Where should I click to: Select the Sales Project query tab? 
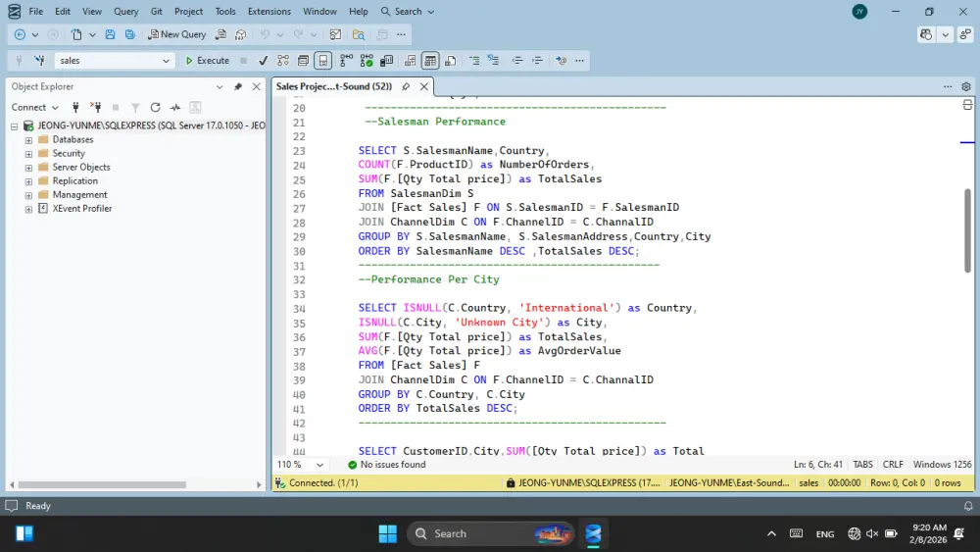point(334,86)
